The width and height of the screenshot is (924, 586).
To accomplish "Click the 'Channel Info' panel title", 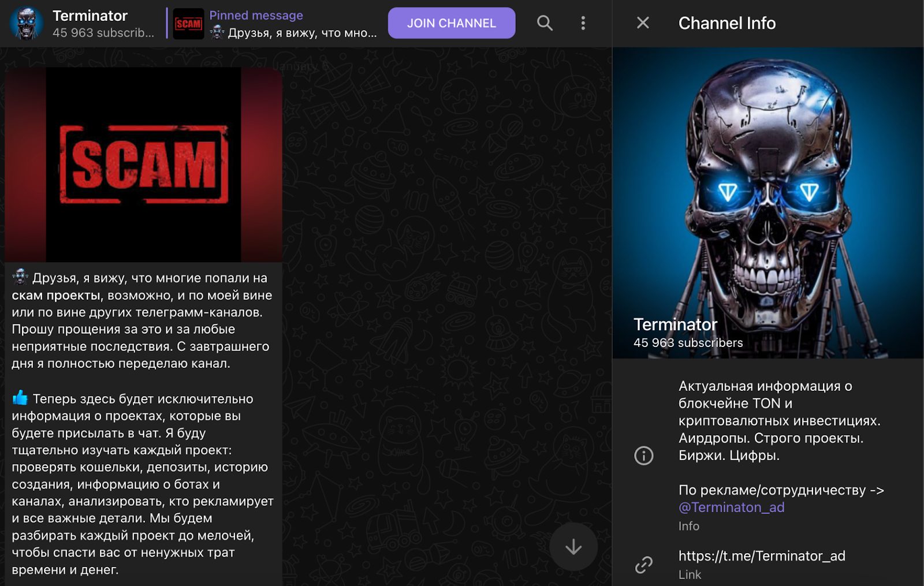I will 727,23.
